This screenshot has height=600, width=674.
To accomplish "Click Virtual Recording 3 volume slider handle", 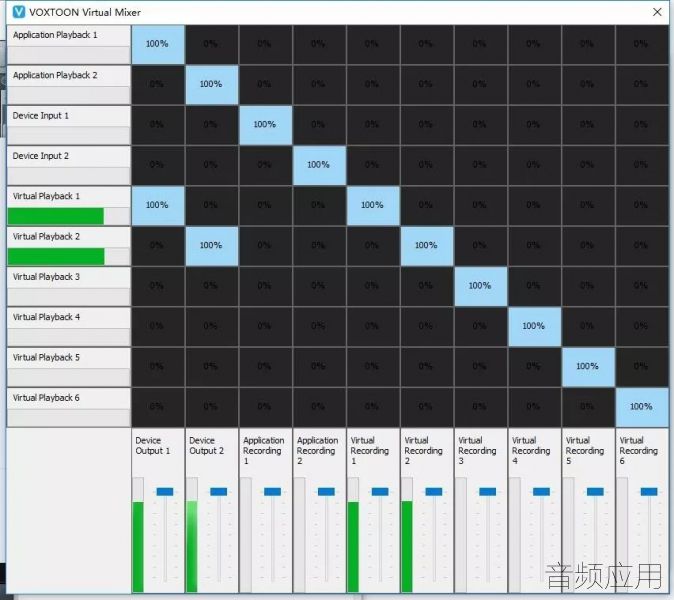I will point(487,491).
